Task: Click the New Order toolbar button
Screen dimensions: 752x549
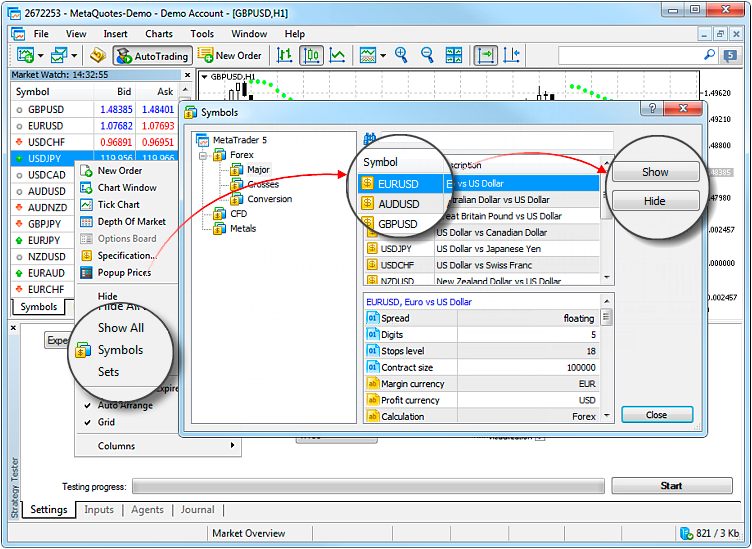Action: click(229, 56)
